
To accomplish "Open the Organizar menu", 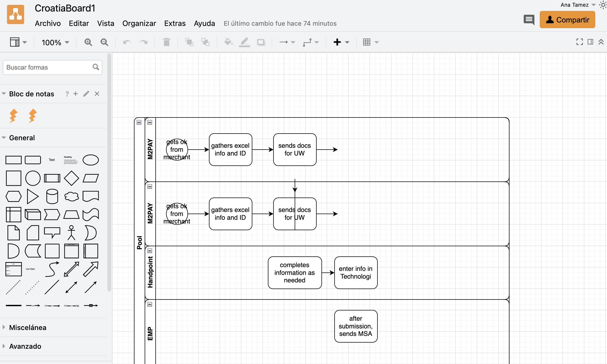I will click(139, 24).
